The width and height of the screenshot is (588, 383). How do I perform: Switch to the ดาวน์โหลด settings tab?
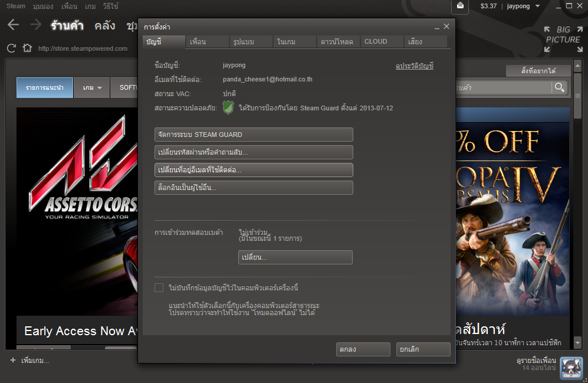click(x=339, y=42)
